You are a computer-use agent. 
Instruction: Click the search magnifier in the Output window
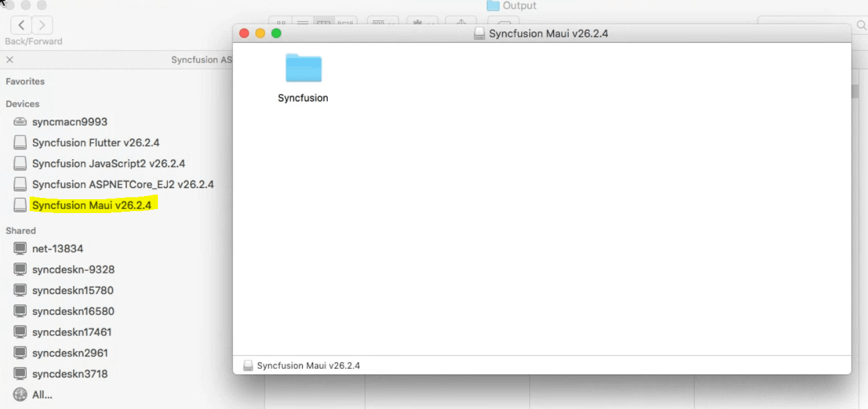[x=861, y=26]
